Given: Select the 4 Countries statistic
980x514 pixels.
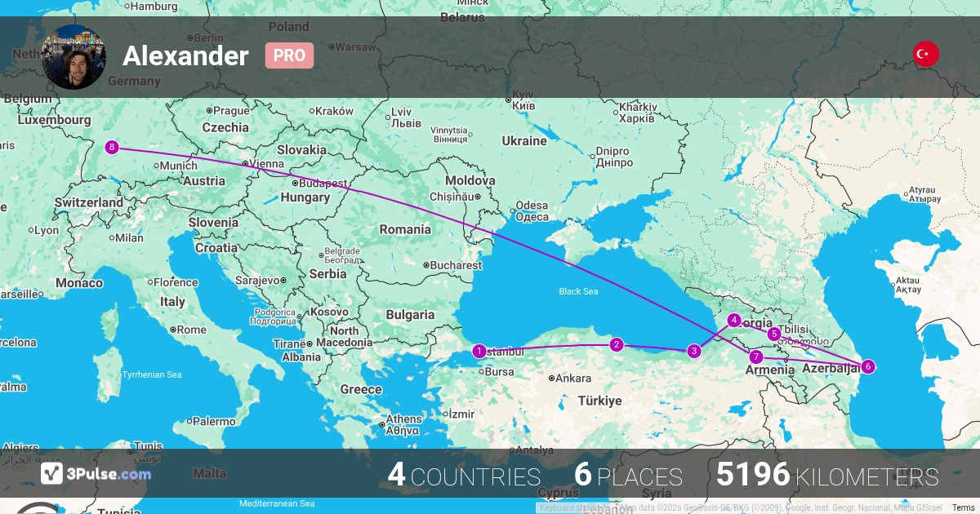Looking at the screenshot, I should pos(464,476).
